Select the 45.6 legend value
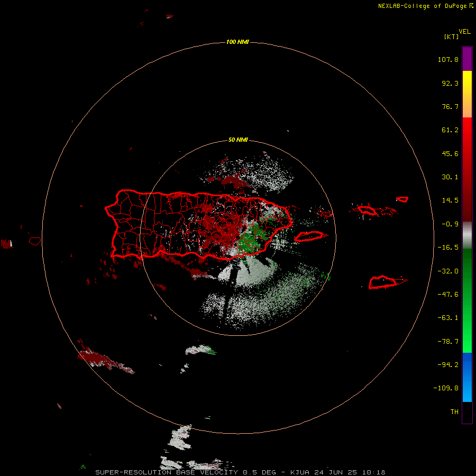The height and width of the screenshot is (476, 476). click(x=450, y=153)
